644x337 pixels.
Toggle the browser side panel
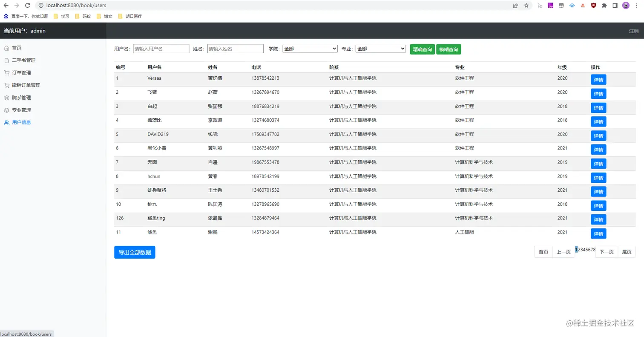pos(615,6)
